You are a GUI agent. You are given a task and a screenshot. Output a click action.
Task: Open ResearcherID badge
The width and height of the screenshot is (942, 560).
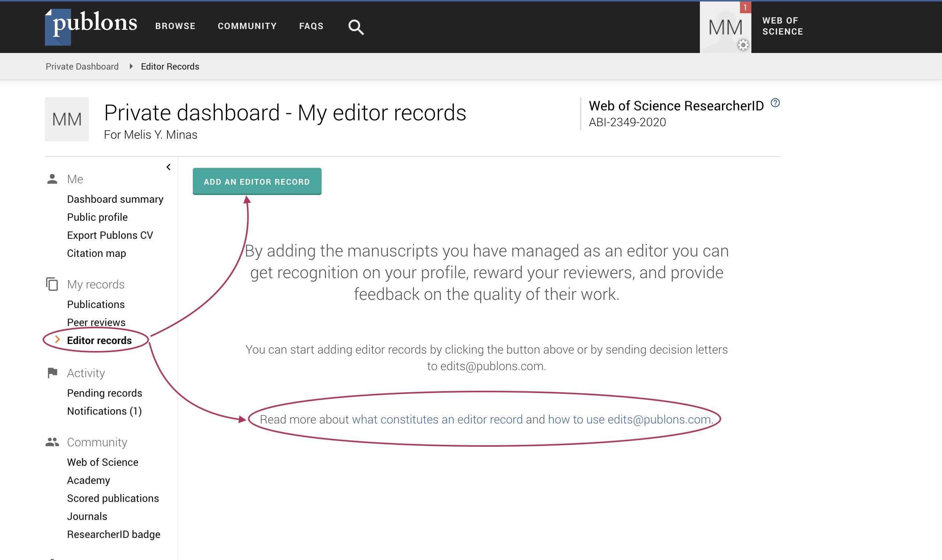point(114,535)
